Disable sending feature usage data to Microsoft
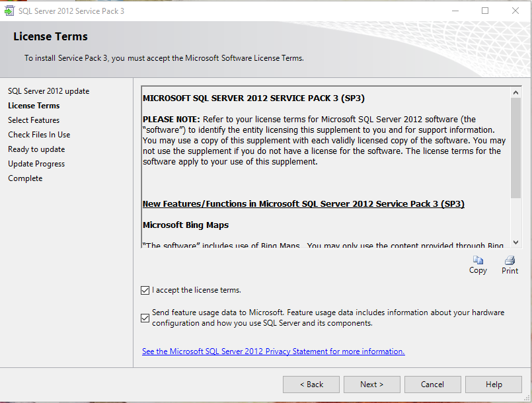 click(145, 318)
